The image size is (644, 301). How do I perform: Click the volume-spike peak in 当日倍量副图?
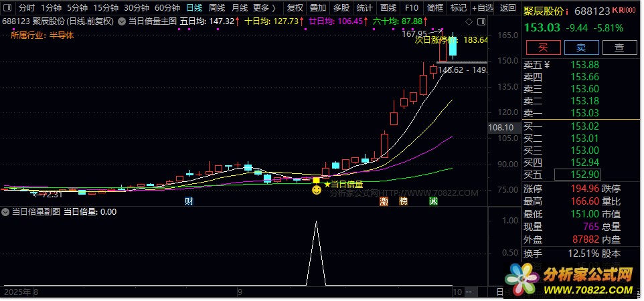pos(316,223)
